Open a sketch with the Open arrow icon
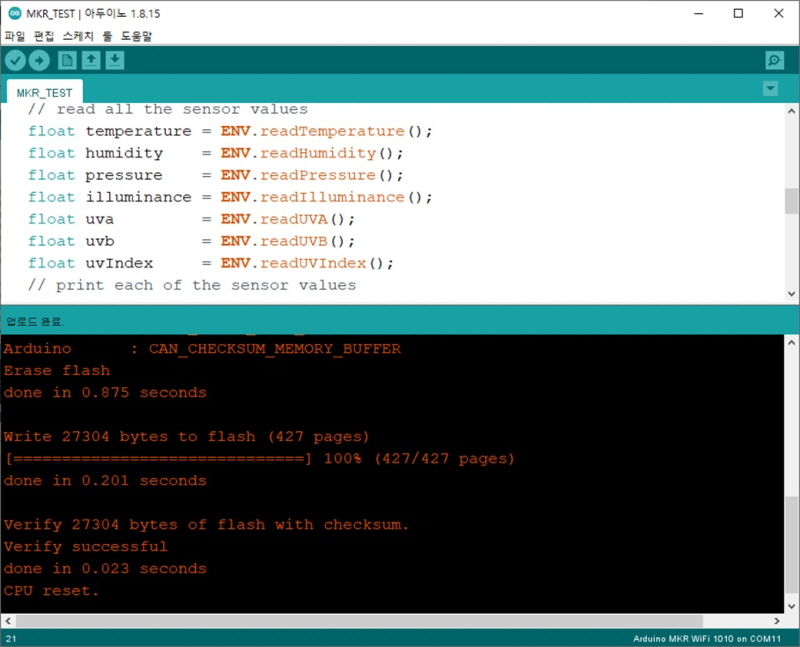The width and height of the screenshot is (800, 647). (x=91, y=60)
